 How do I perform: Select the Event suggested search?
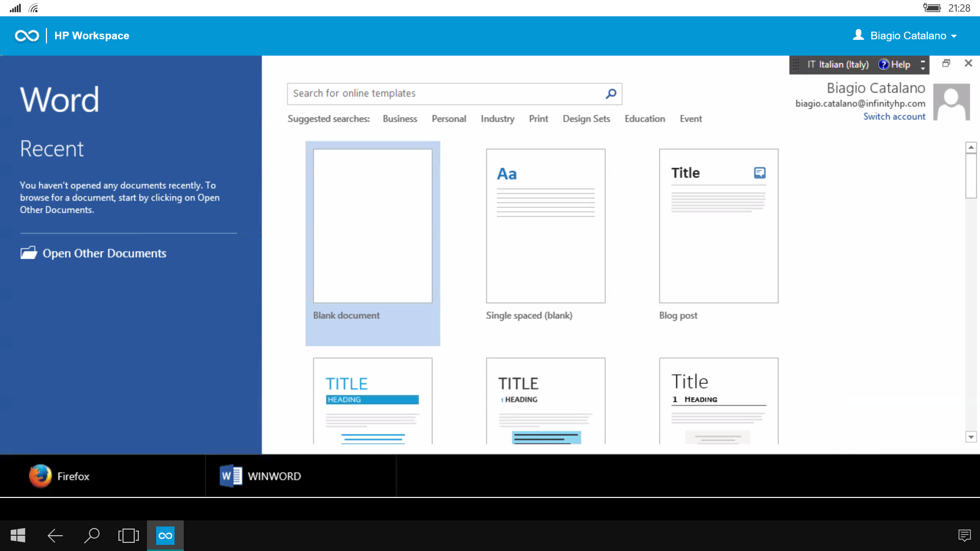(x=691, y=119)
